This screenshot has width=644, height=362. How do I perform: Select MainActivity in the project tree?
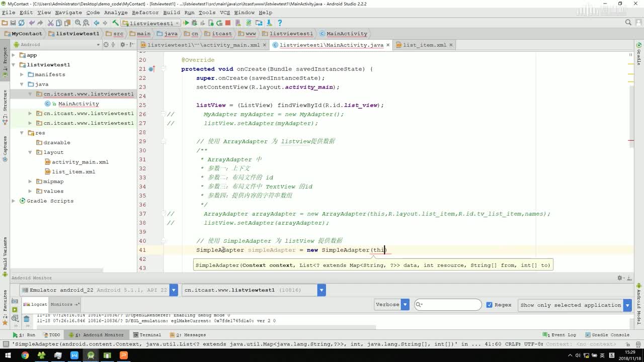coord(78,104)
